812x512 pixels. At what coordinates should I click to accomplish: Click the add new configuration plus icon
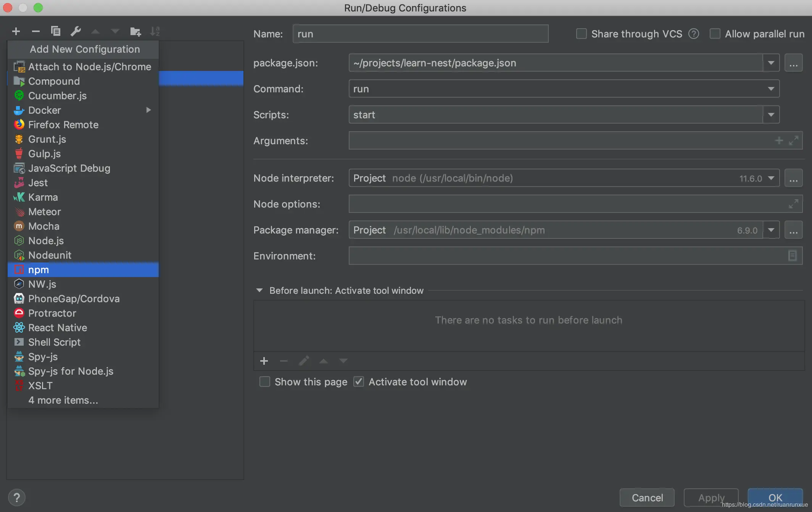pos(16,31)
